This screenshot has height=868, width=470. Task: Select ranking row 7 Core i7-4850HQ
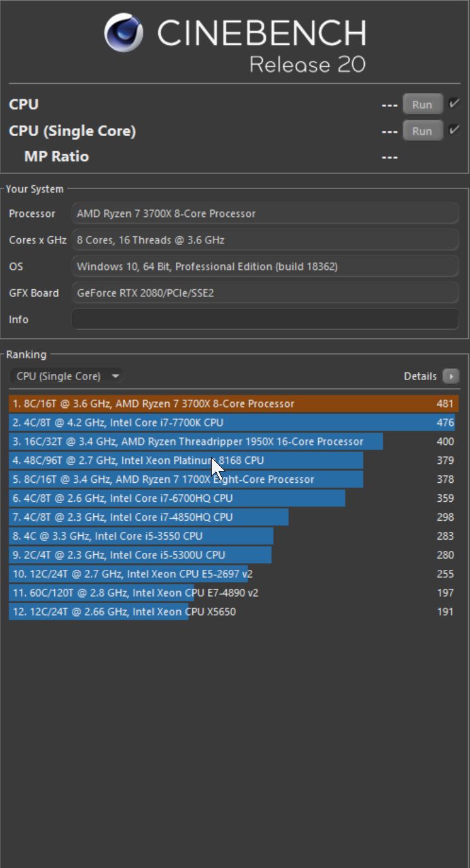click(234, 517)
